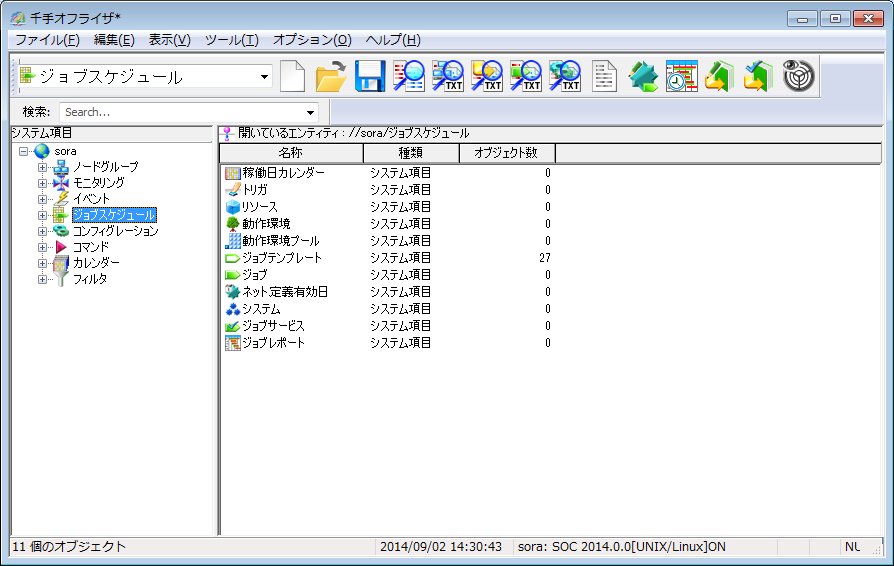This screenshot has width=894, height=566.
Task: Click the text document lines toolbar icon
Action: (x=604, y=76)
